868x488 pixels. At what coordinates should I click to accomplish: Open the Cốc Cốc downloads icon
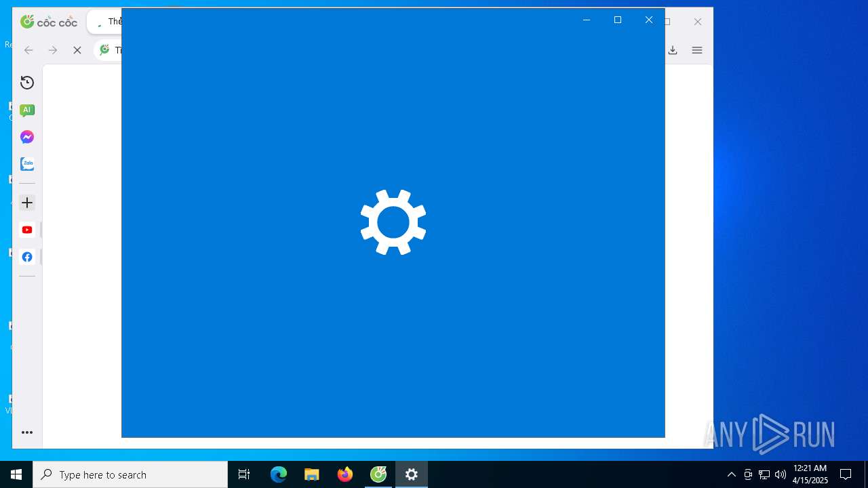(x=673, y=50)
